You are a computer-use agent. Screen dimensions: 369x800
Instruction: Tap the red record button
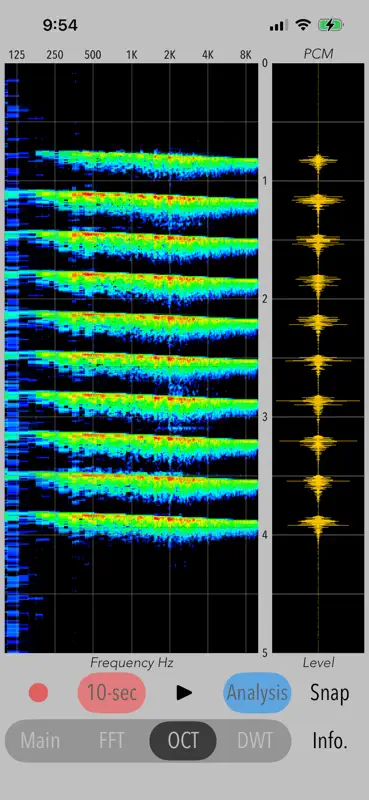pyautogui.click(x=38, y=692)
